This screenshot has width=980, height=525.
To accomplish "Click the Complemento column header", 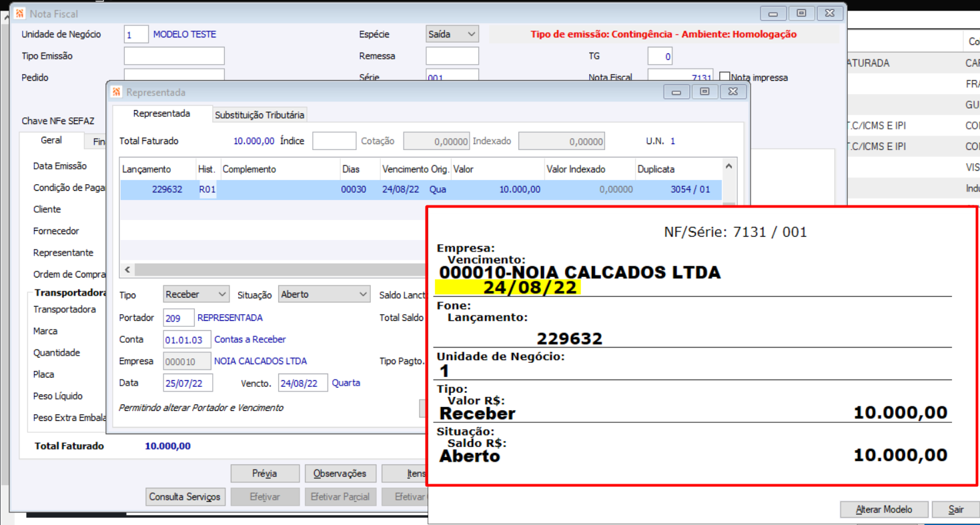I will (x=280, y=169).
